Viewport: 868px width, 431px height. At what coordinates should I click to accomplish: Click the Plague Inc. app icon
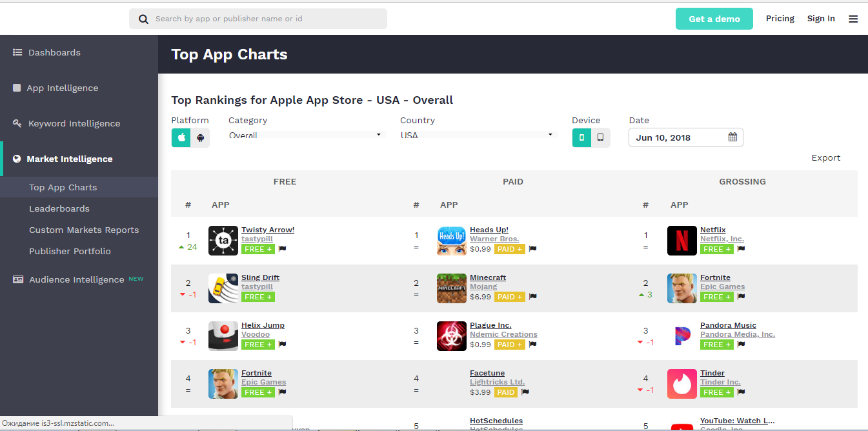452,336
